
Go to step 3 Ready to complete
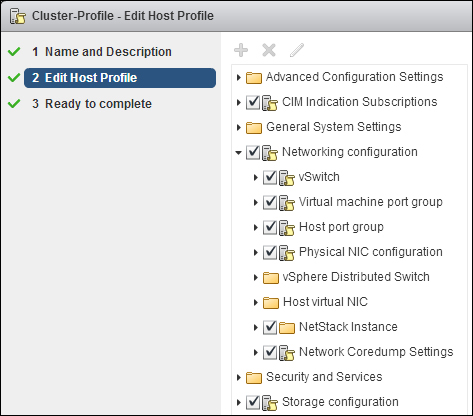(x=92, y=104)
